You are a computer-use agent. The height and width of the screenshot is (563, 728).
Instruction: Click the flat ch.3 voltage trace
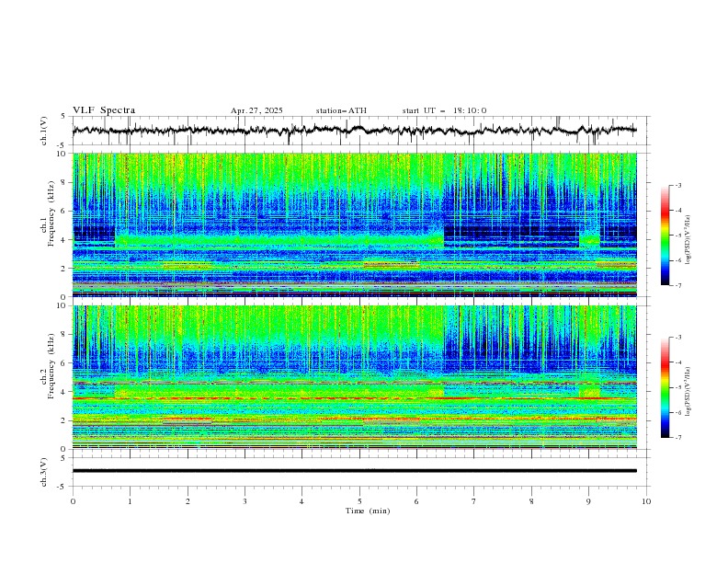(x=355, y=471)
